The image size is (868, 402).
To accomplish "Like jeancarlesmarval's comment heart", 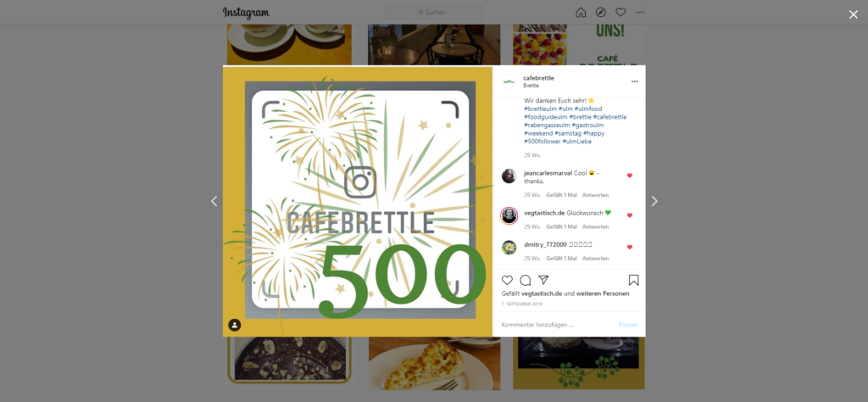I will tap(630, 176).
